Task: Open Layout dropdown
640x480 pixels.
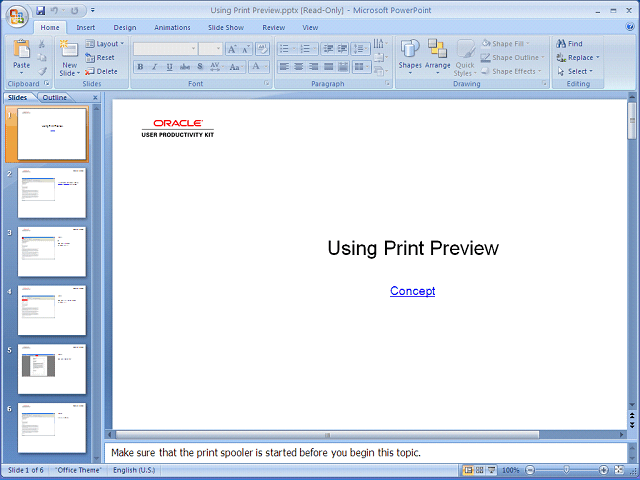Action: point(105,44)
